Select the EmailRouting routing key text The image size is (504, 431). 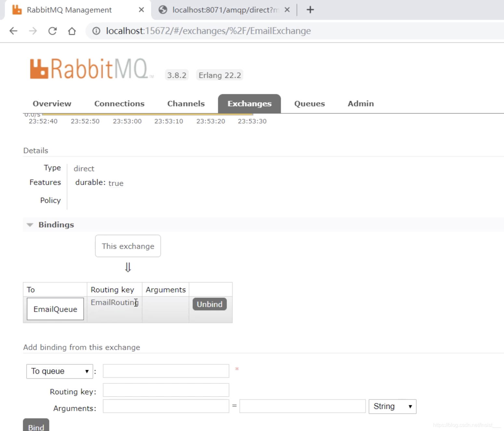[114, 302]
